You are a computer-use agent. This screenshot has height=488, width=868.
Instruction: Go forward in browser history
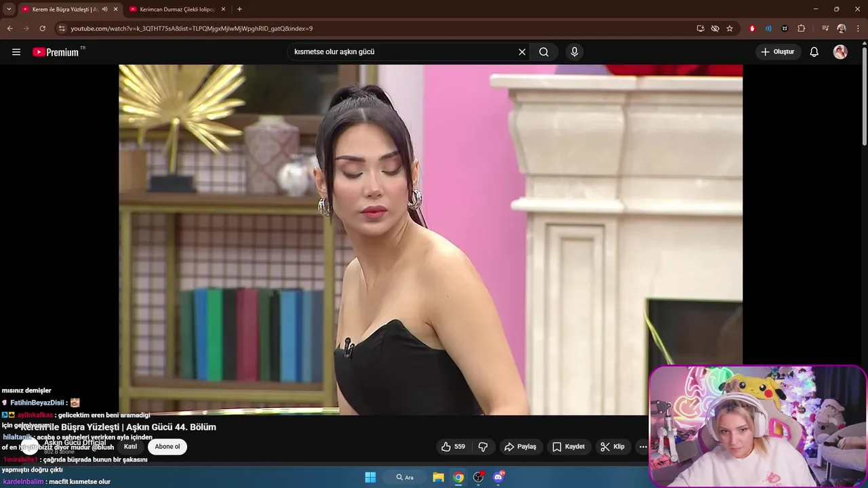(26, 28)
